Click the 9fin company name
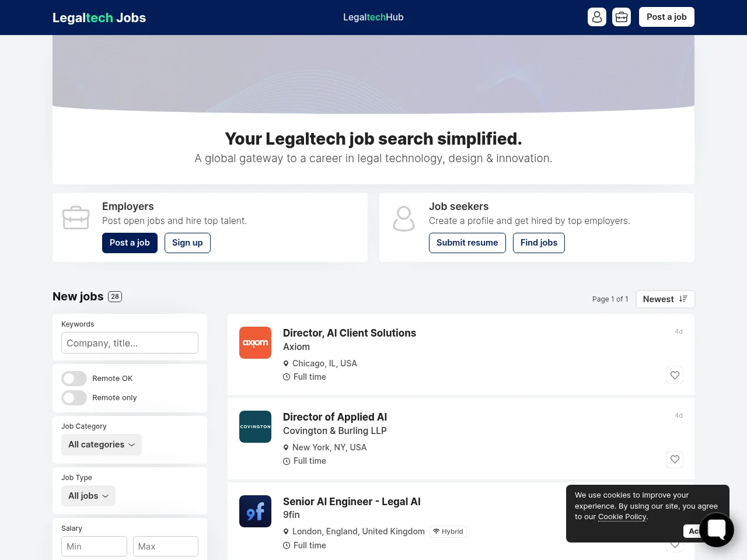Screen dimensions: 747x560 [x=291, y=514]
